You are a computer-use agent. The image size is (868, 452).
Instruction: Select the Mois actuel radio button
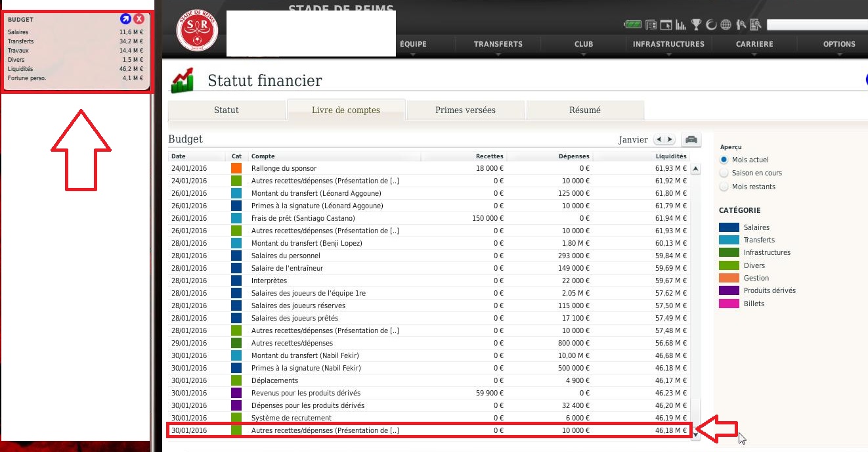coord(724,160)
